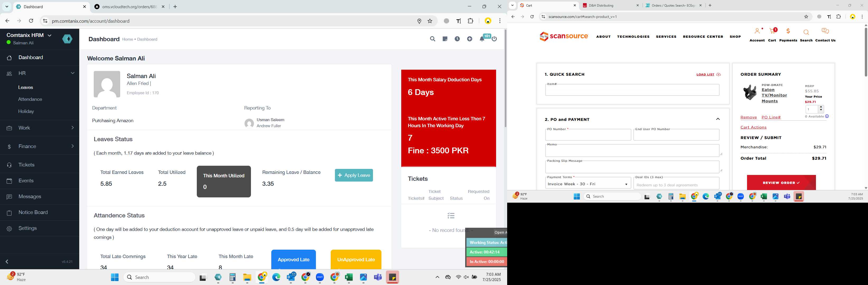The height and width of the screenshot is (285, 868).
Task: Open the Chrome menu in the ScanSource browser
Action: pos(862,17)
